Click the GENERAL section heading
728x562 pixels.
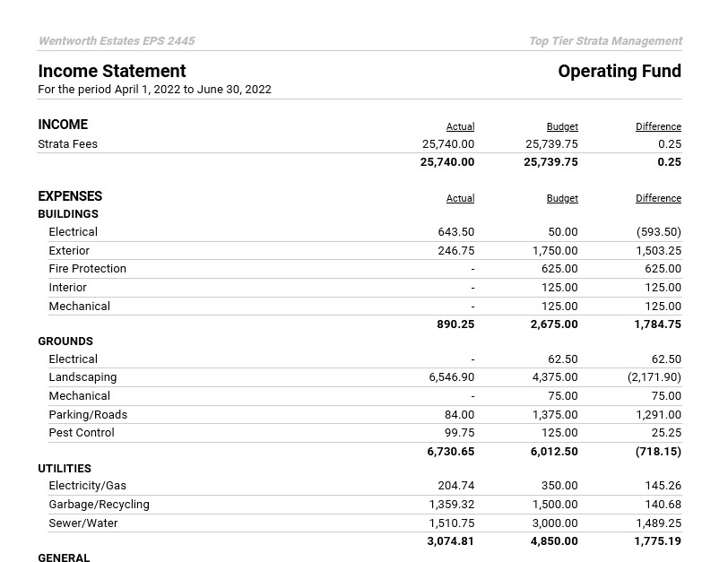tap(64, 558)
